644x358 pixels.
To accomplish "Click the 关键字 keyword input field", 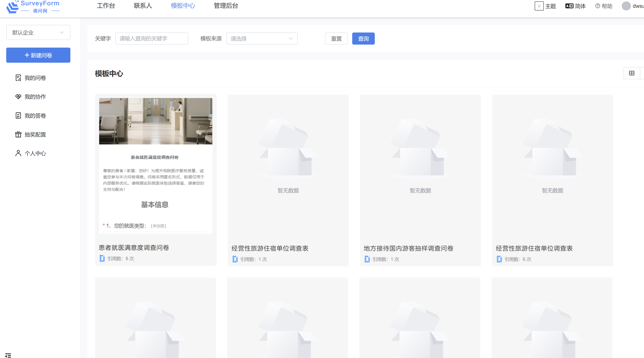I will tap(152, 39).
